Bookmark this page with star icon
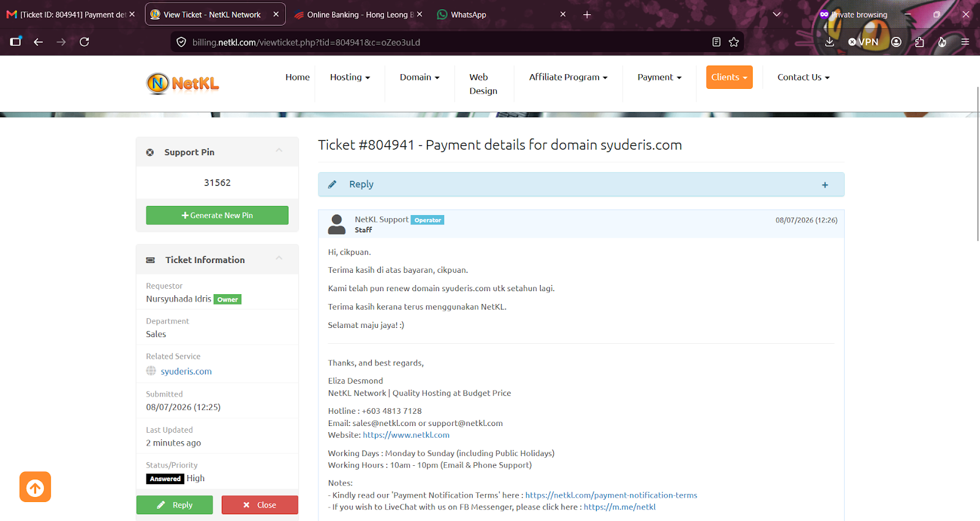 pos(734,42)
